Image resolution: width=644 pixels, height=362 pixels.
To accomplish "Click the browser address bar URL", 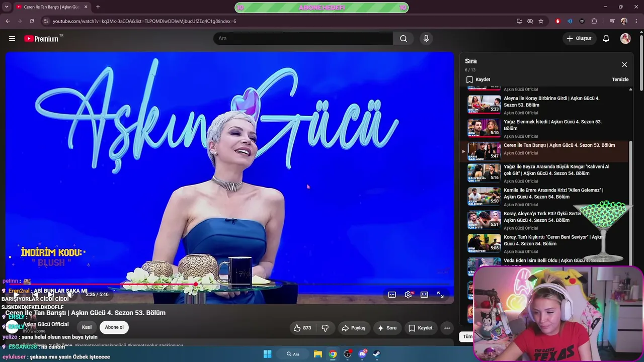I will 144,21.
